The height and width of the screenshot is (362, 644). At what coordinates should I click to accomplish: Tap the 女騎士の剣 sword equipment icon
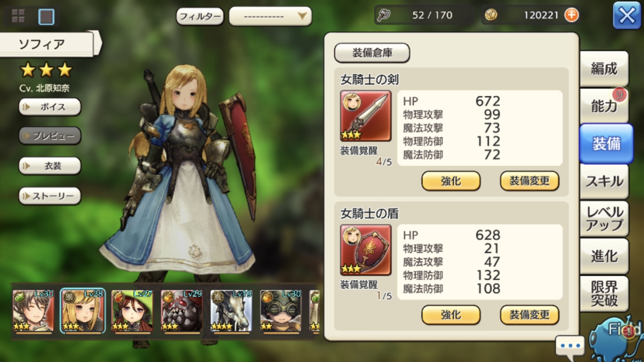(366, 115)
